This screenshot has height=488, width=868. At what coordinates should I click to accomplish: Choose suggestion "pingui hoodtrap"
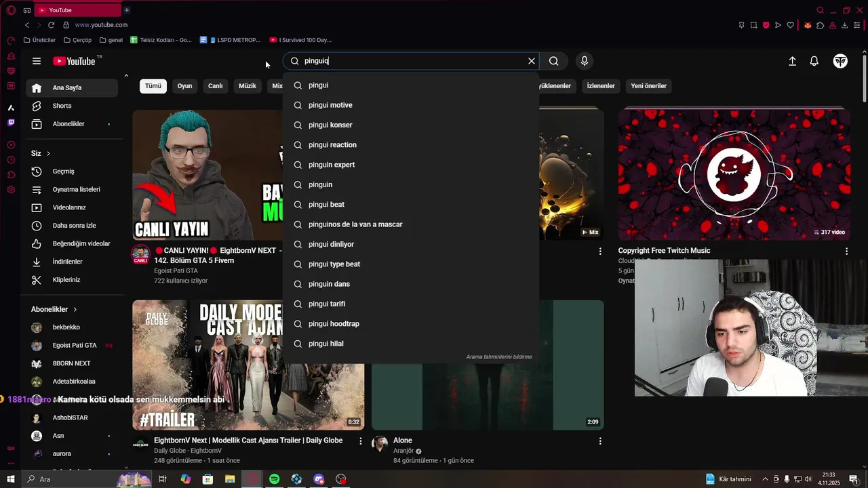tap(411, 324)
